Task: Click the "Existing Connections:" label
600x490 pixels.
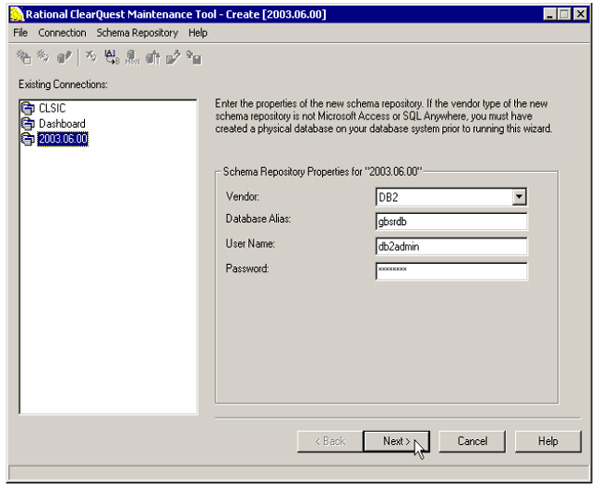Action: 63,84
